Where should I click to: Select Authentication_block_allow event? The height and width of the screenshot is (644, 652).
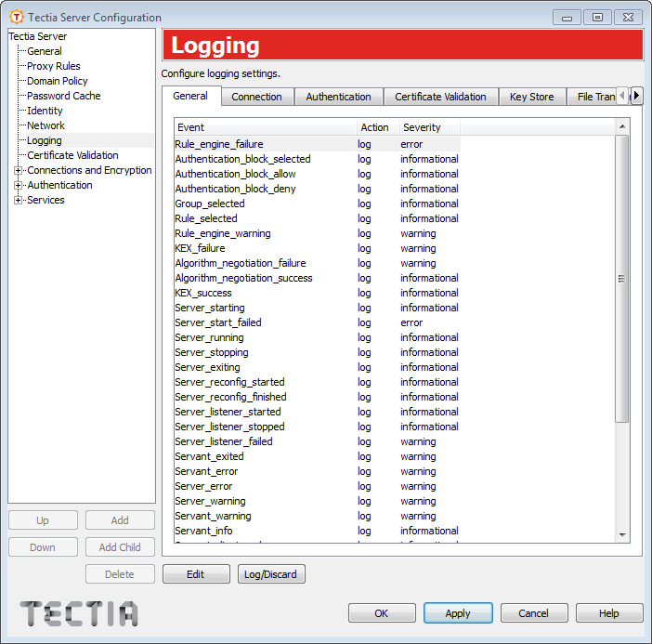pyautogui.click(x=318, y=174)
